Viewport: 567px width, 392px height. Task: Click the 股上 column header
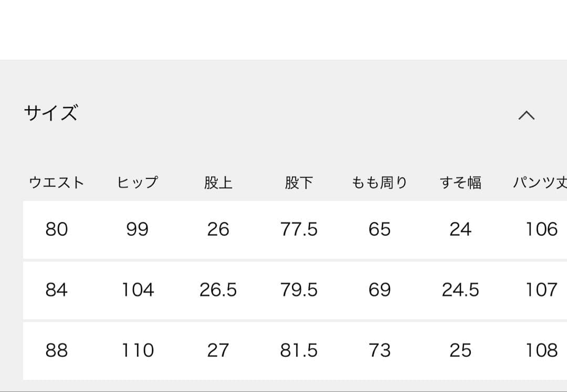[x=219, y=182]
